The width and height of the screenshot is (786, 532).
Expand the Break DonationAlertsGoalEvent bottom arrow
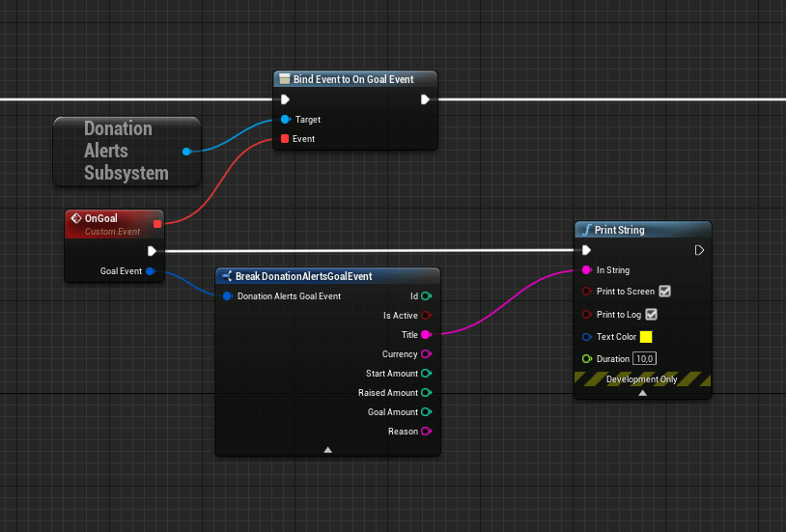click(327, 450)
